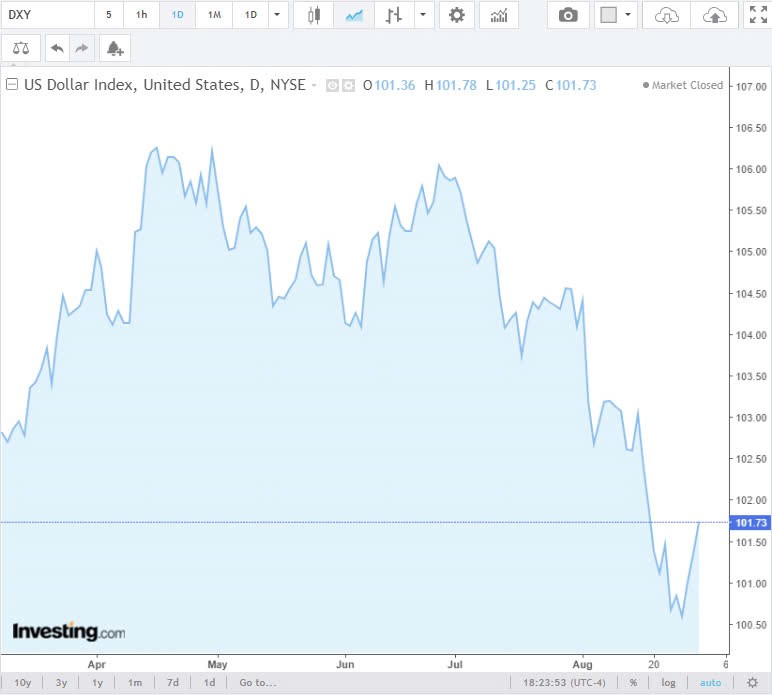
Task: Select the bars chart type icon
Action: point(394,15)
